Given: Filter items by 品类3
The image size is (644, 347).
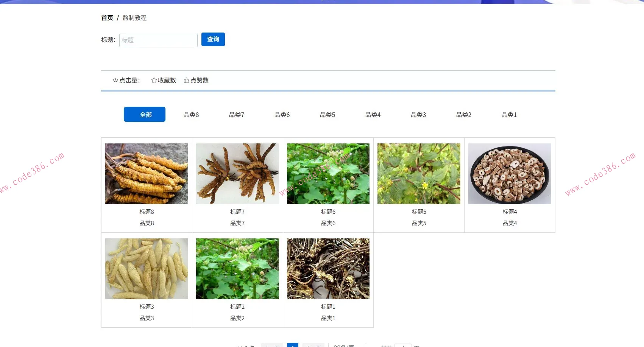Looking at the screenshot, I should coord(418,115).
